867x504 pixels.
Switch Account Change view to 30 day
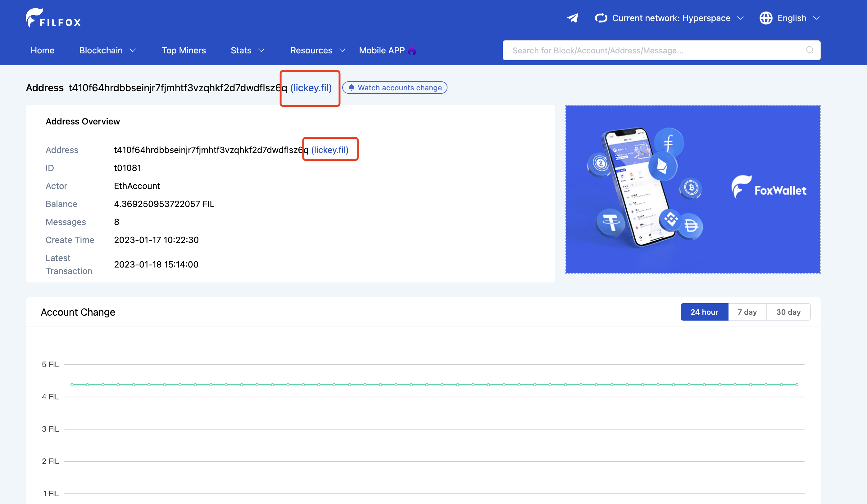coord(788,312)
